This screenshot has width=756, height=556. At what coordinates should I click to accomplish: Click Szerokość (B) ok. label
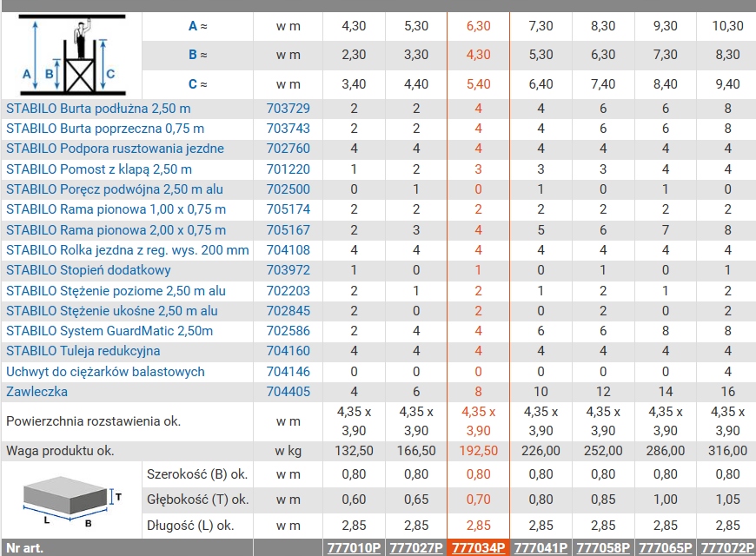[x=197, y=474]
